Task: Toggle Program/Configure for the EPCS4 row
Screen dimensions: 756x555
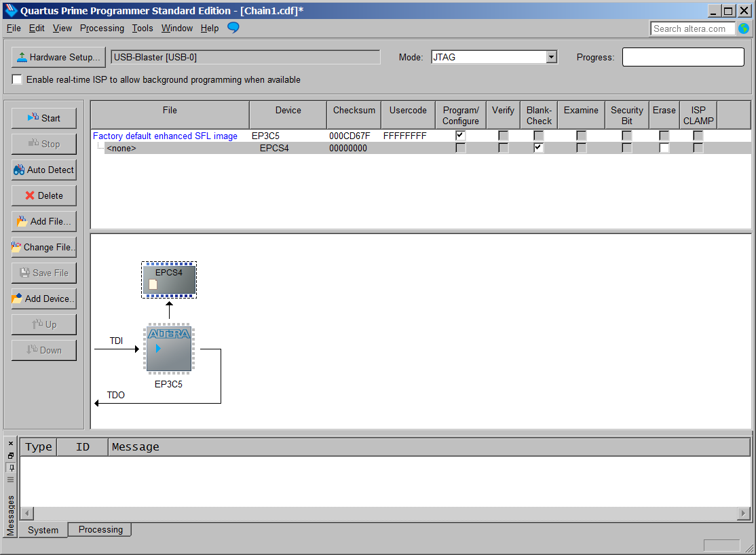Action: tap(460, 147)
